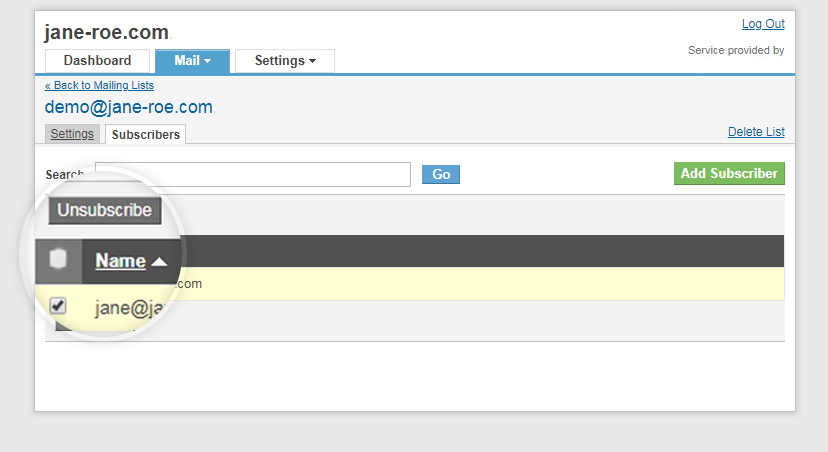Click the Delete List link
This screenshot has width=828, height=452.
tap(756, 131)
